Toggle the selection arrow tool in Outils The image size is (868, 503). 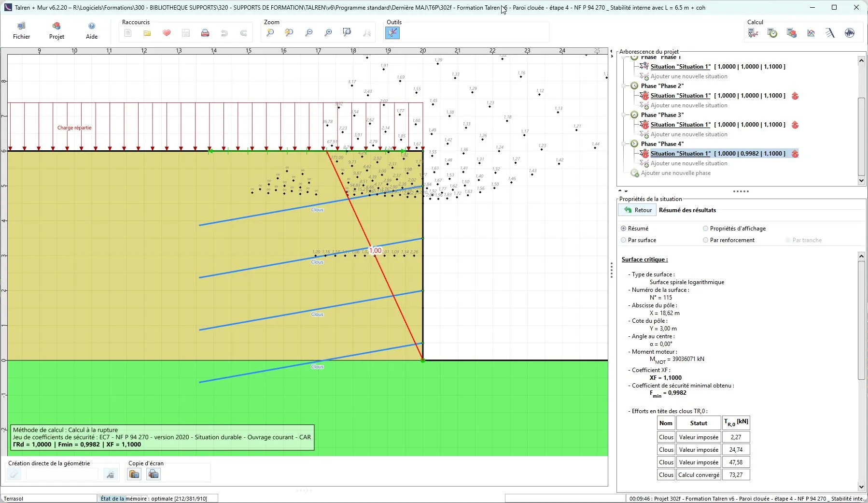coord(392,33)
